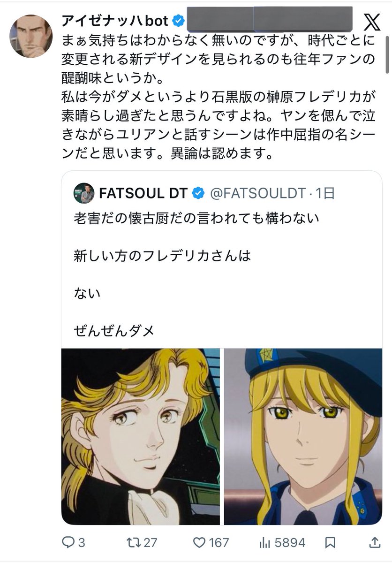392x563 pixels.
Task: Share post with upload arrow icon
Action: pos(375,543)
